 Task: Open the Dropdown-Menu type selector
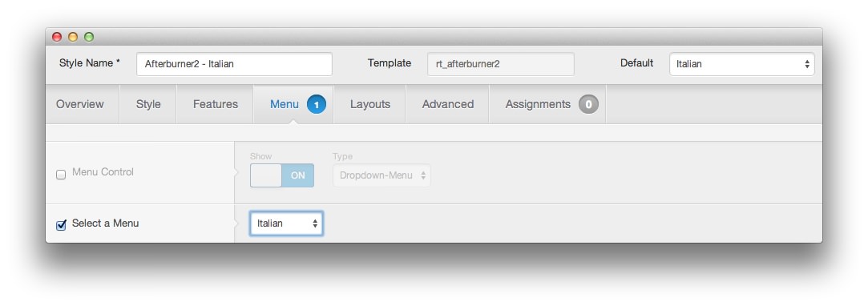pos(382,175)
